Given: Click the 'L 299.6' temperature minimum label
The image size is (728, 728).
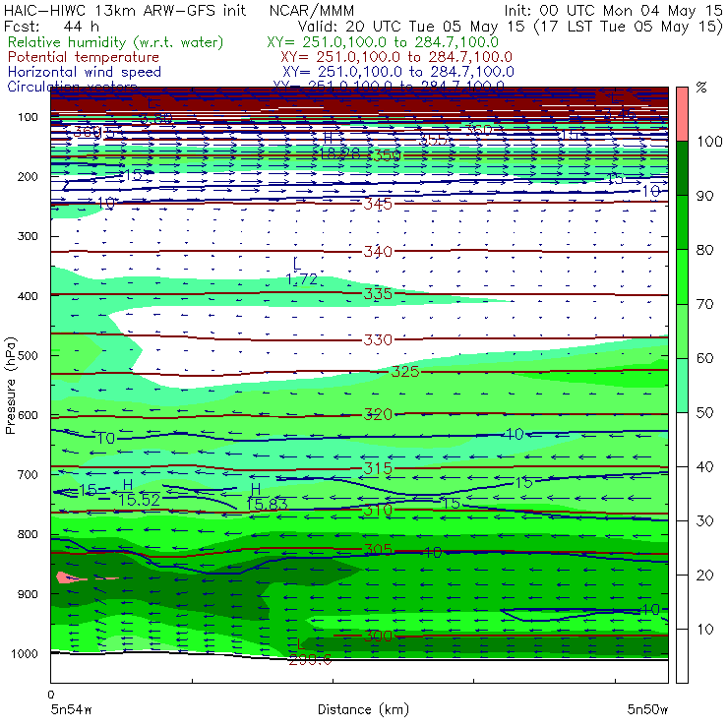Looking at the screenshot, I should tap(310, 653).
